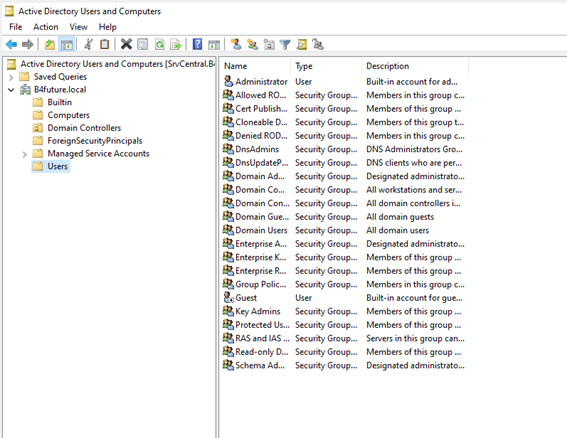567x438 pixels.
Task: Click the Filter funnel icon
Action: click(x=285, y=44)
